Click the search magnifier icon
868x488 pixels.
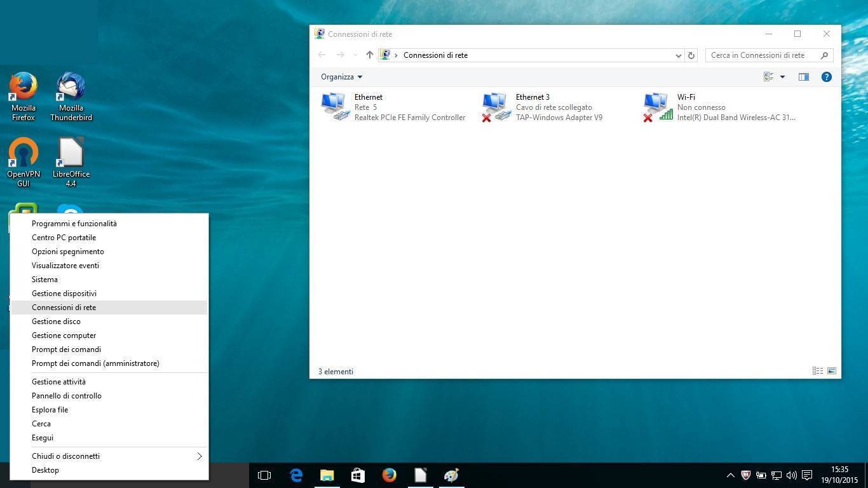click(x=825, y=55)
